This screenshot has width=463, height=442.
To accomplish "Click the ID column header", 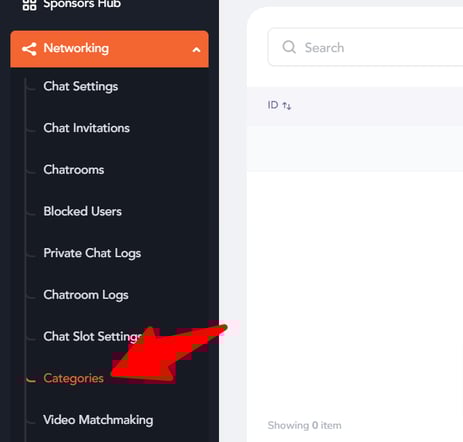I will click(x=273, y=105).
